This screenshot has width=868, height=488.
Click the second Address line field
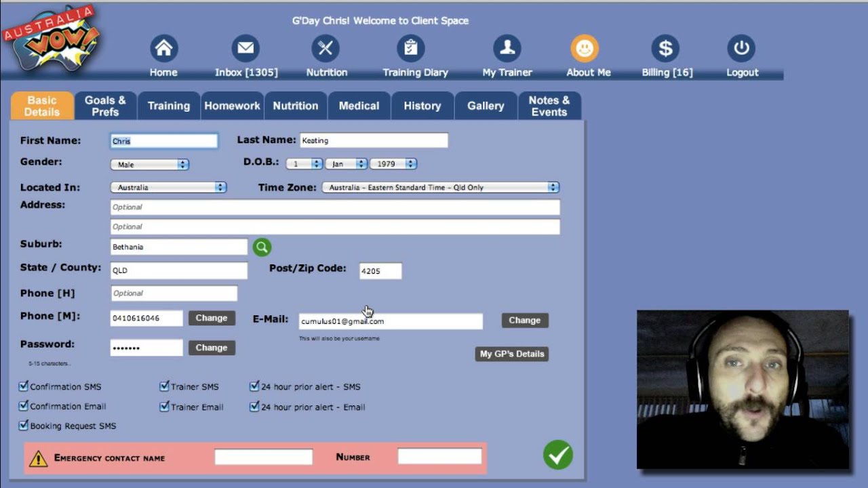pos(335,226)
